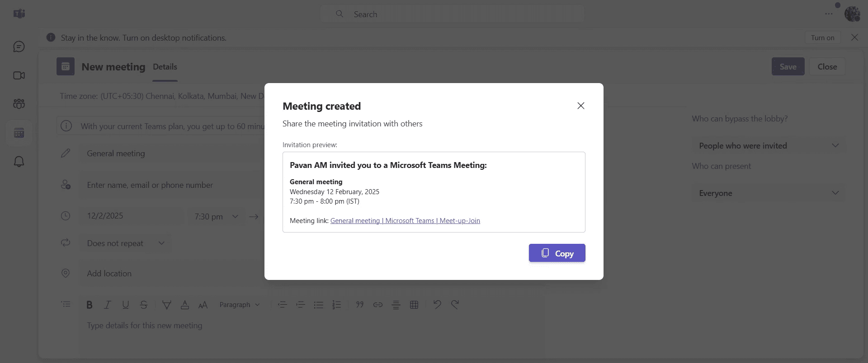Copy the meeting invitation
The width and height of the screenshot is (868, 363).
[557, 253]
